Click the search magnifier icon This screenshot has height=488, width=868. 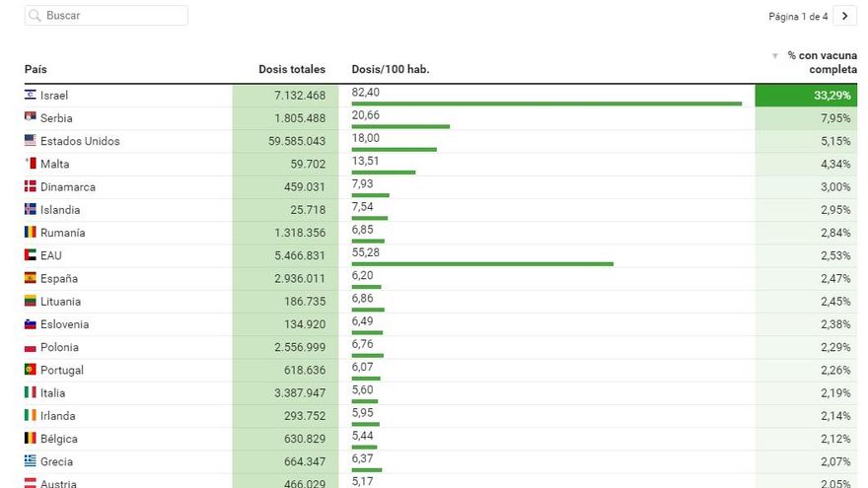click(x=35, y=16)
